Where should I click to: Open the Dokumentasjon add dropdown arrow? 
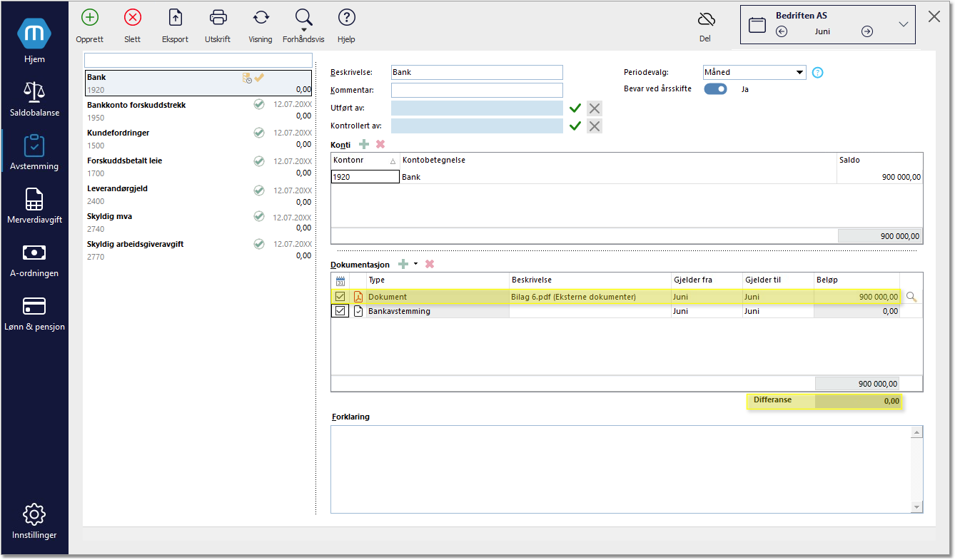[x=415, y=264]
